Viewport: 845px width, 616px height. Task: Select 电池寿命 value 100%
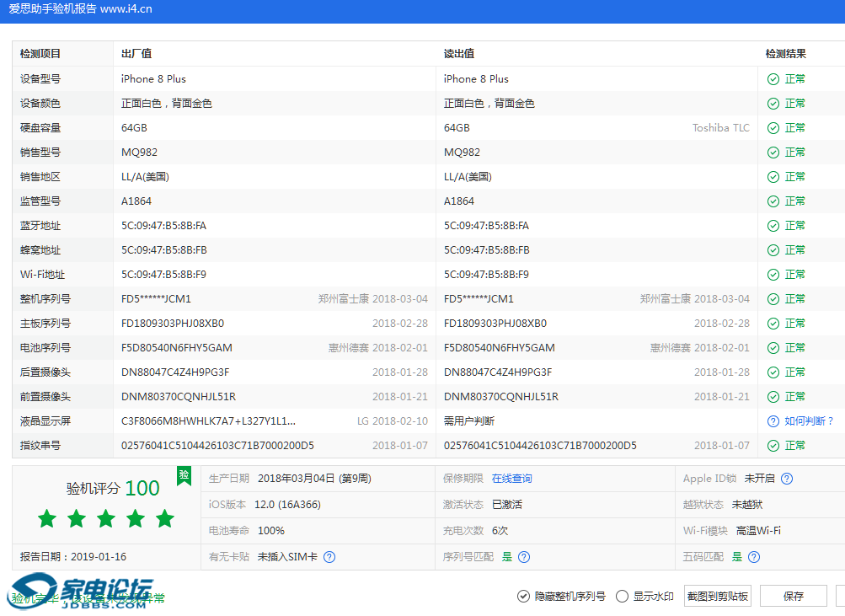coord(271,531)
